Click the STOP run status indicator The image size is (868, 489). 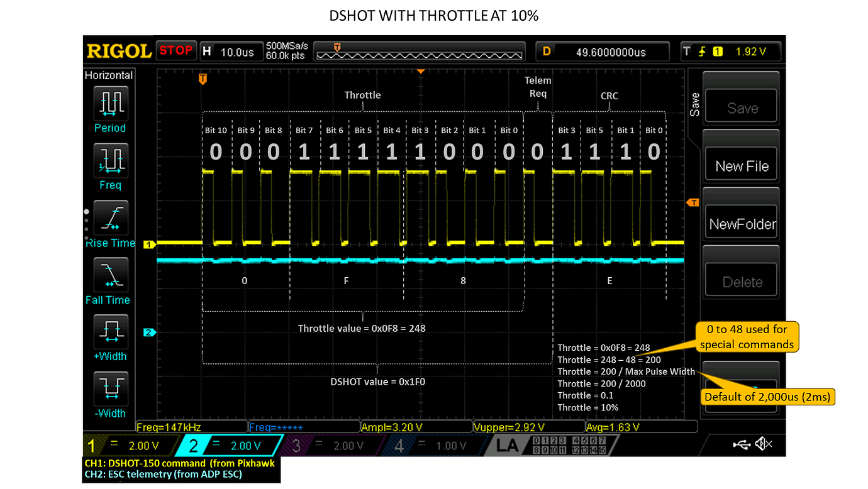pyautogui.click(x=175, y=51)
